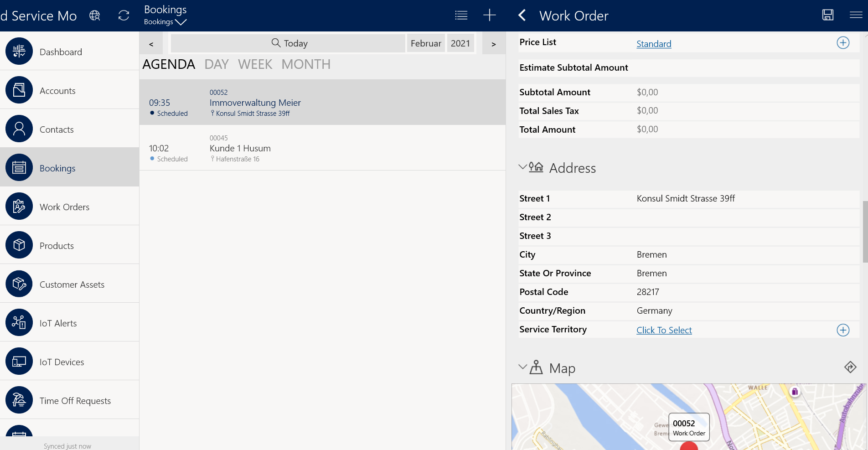Screen dimensions: 868x450
Task: Collapse the Address section
Action: 523,167
